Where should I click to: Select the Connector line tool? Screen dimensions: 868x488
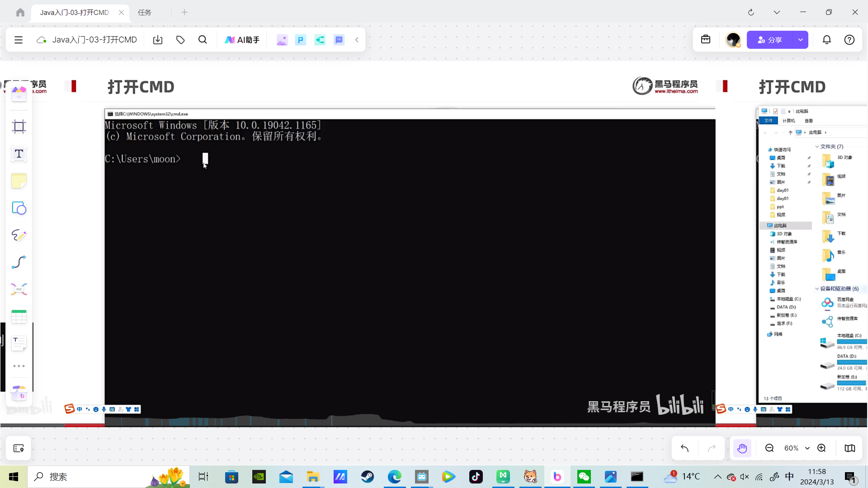click(19, 262)
